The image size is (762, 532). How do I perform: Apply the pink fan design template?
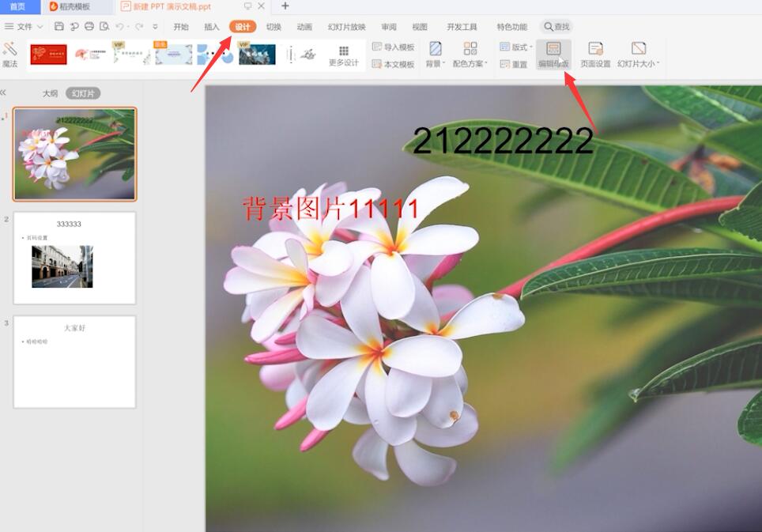[90, 55]
